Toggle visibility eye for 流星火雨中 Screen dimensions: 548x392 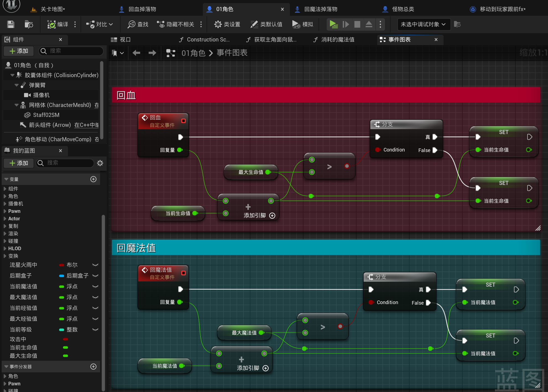(95, 265)
